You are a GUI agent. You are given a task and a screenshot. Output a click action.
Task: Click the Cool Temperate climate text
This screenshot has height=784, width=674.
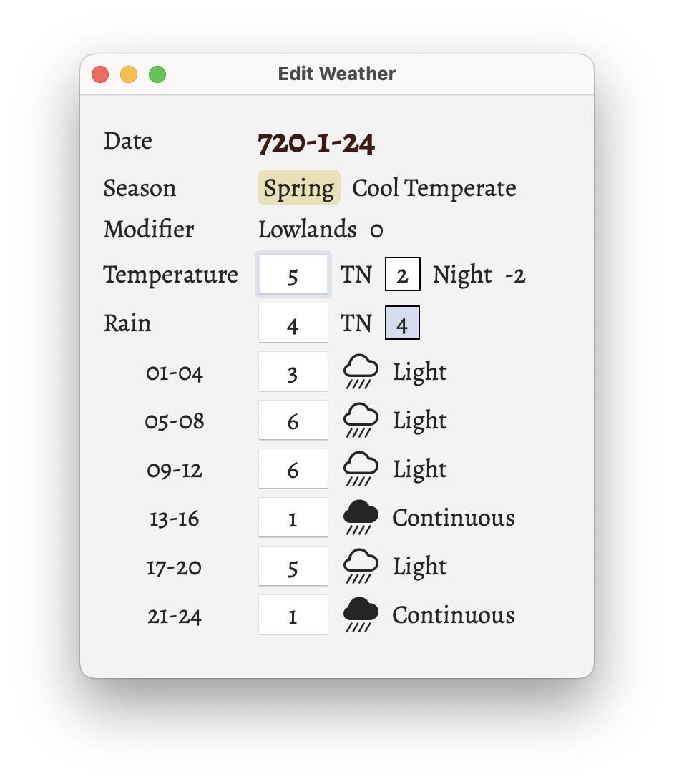[433, 187]
